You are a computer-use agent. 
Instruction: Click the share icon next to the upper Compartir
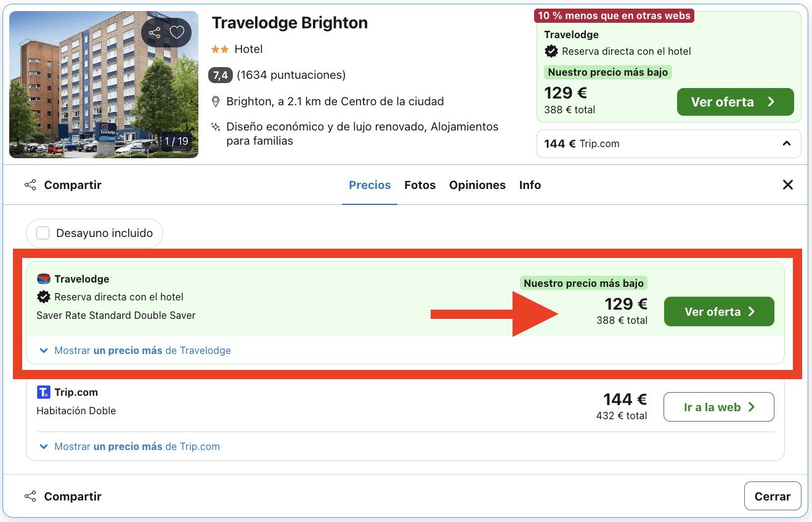click(30, 185)
